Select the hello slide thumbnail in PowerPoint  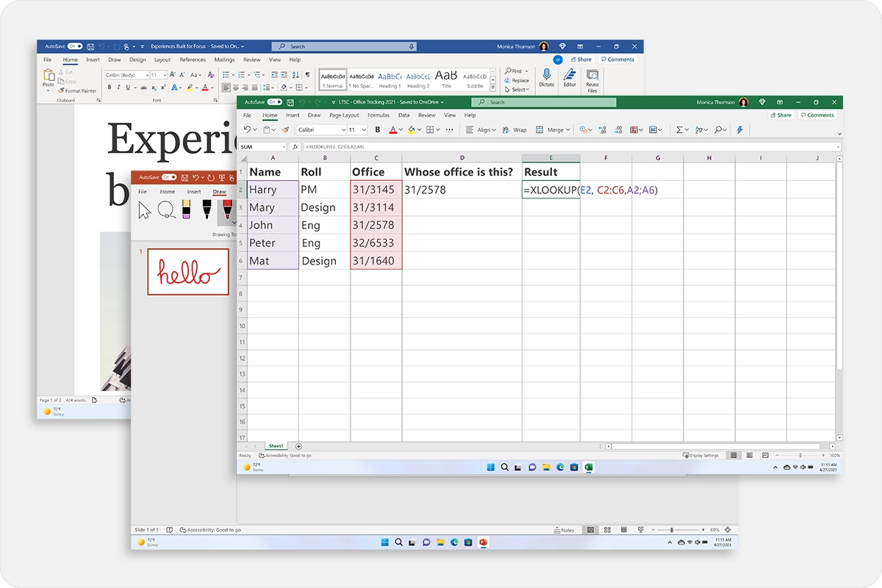coord(188,271)
